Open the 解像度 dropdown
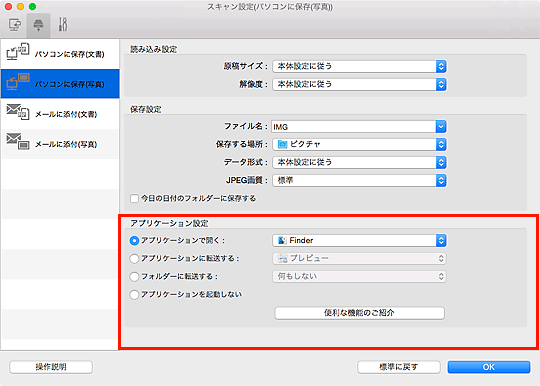This screenshot has width=540, height=386. [359, 84]
